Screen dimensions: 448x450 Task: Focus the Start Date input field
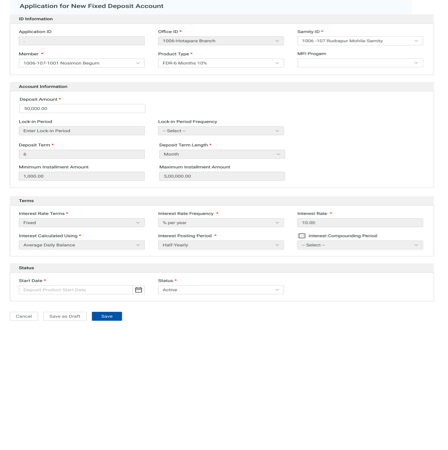point(76,290)
